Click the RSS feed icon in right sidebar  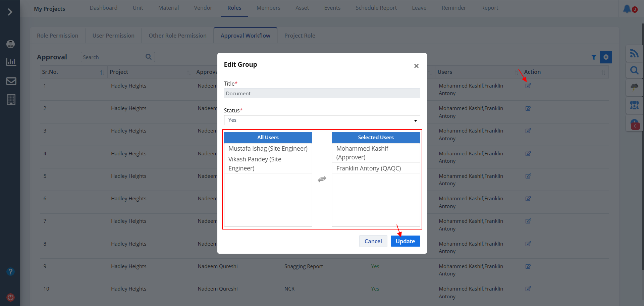pyautogui.click(x=634, y=53)
